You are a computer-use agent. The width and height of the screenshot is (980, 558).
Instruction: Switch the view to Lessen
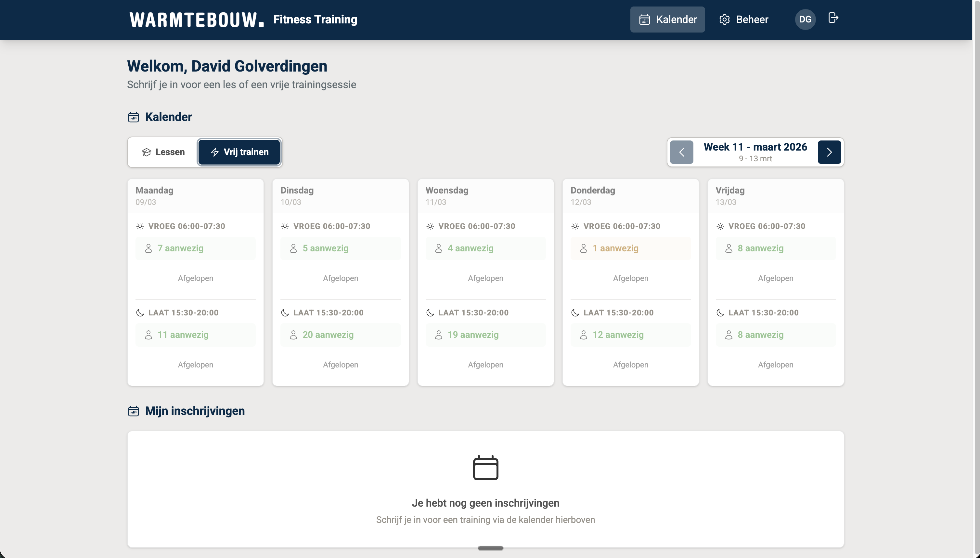coord(163,152)
